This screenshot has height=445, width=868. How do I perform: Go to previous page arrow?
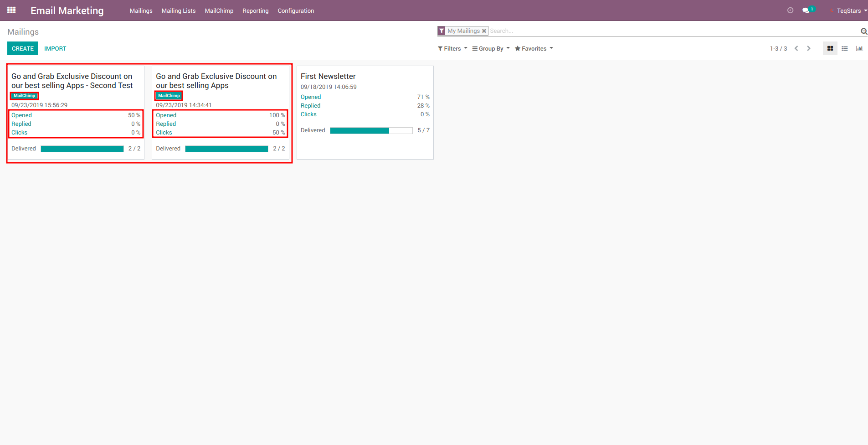click(x=796, y=48)
